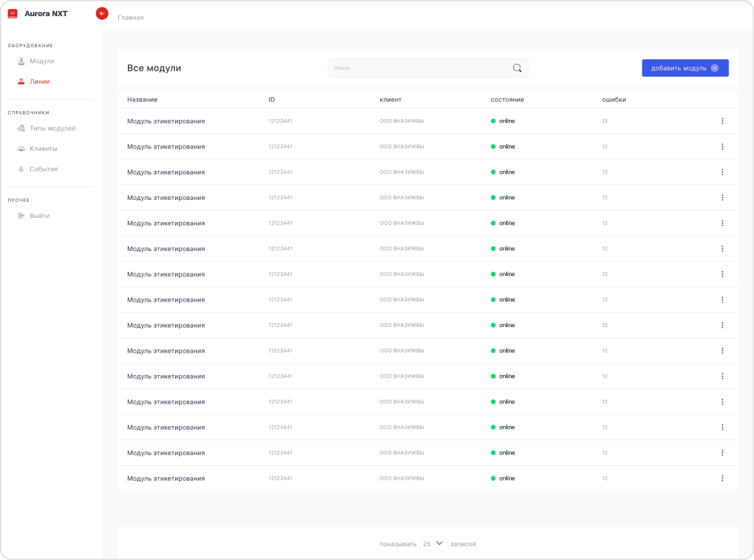Click the Клиенты sidebar icon
The height and width of the screenshot is (560, 754).
21,149
